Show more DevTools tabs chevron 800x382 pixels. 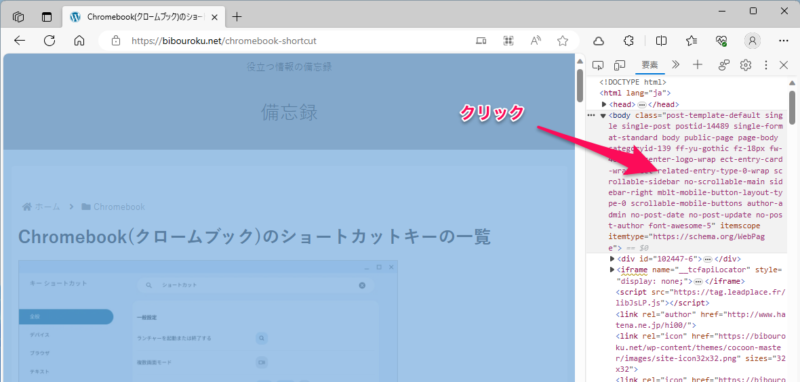pos(676,65)
